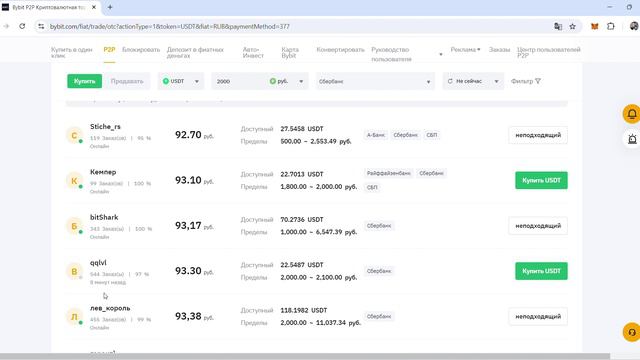This screenshot has height=360, width=640.
Task: Open Stiche_rs seller profile link
Action: [x=105, y=127]
